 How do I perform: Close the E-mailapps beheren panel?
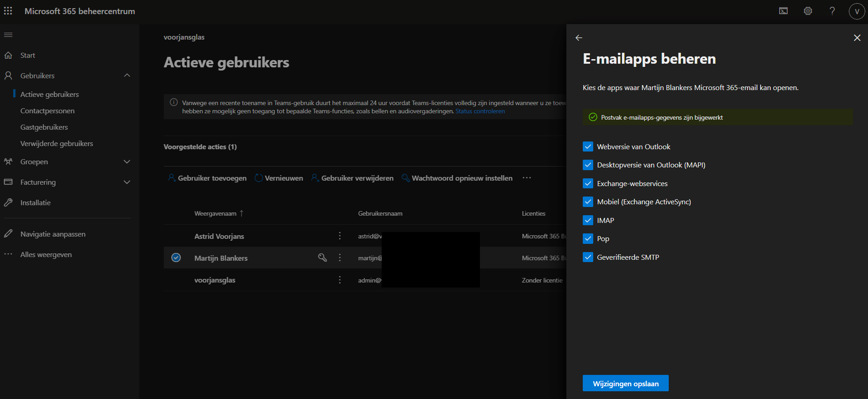(857, 38)
